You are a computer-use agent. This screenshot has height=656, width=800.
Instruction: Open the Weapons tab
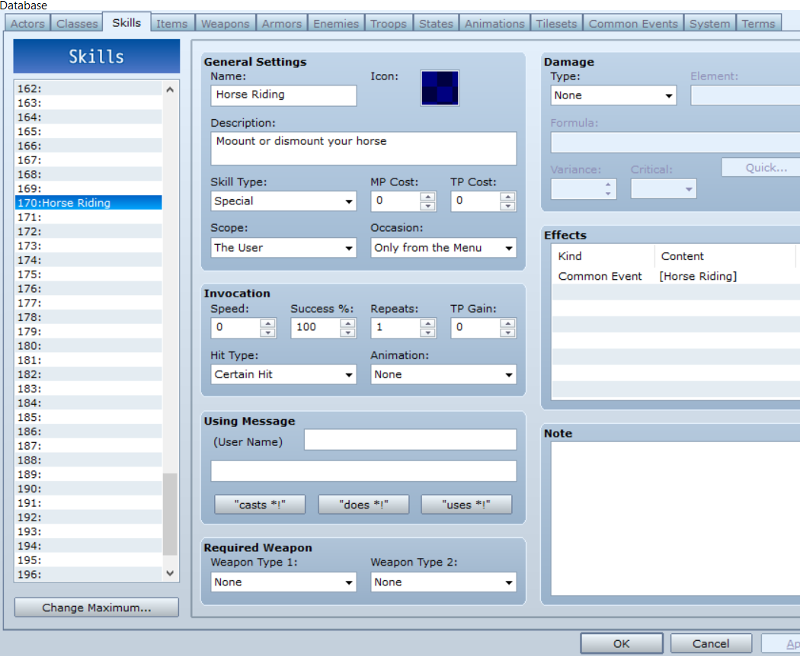tap(225, 23)
